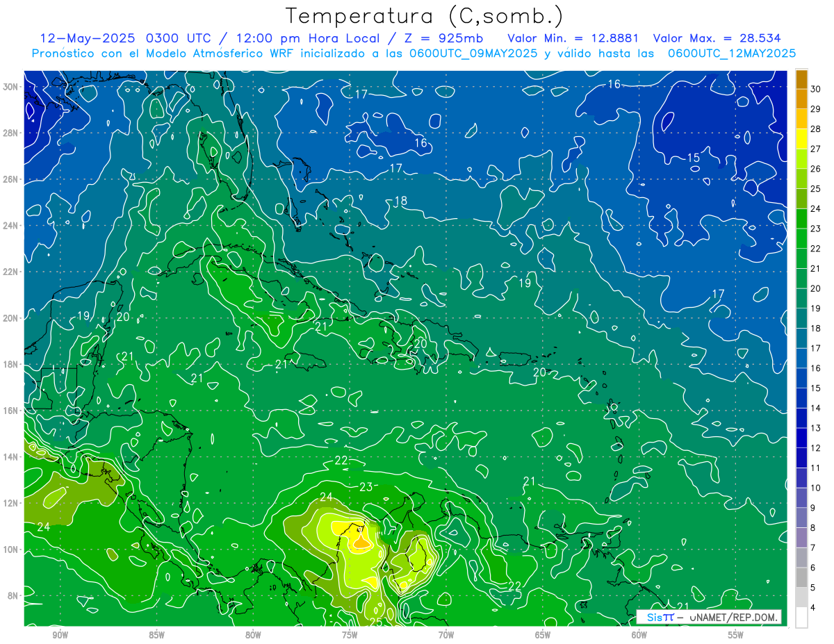Click the contour label 25 near map bottom
This screenshot has height=644, width=834.
[x=375, y=621]
